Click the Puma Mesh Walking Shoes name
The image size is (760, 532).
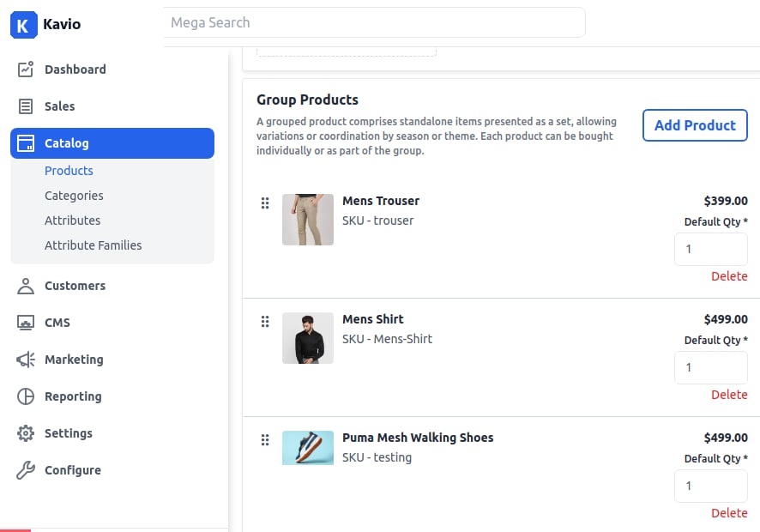click(x=418, y=438)
